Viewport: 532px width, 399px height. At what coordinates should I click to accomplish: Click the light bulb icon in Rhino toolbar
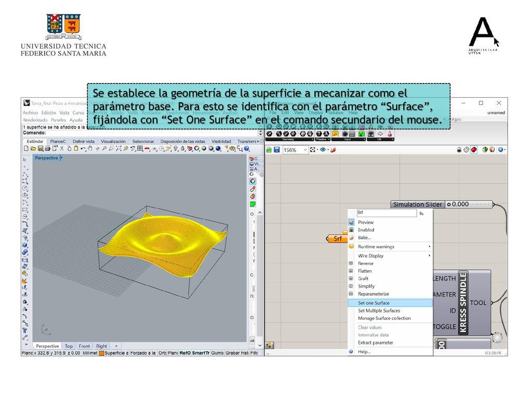point(176,148)
